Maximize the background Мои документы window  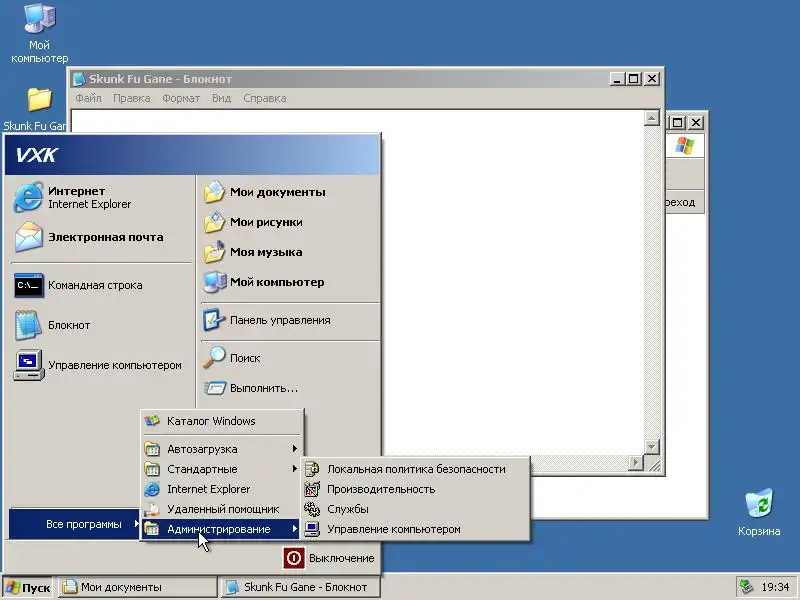tap(678, 122)
